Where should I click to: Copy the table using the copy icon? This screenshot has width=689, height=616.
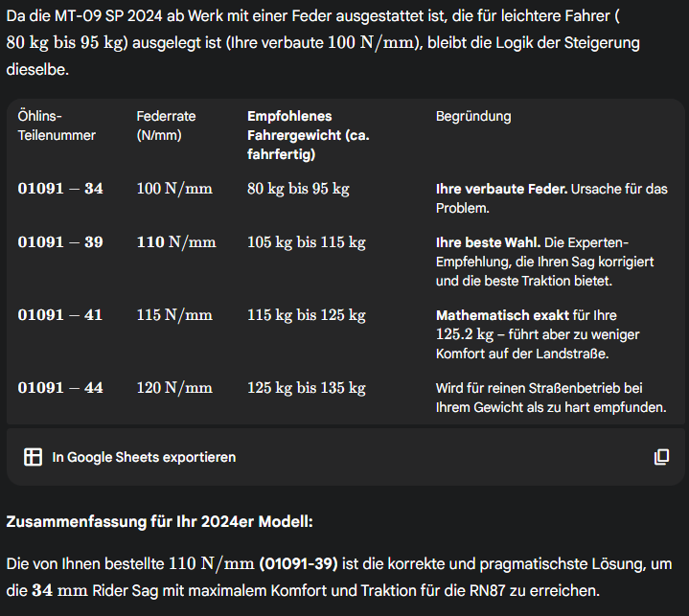661,457
